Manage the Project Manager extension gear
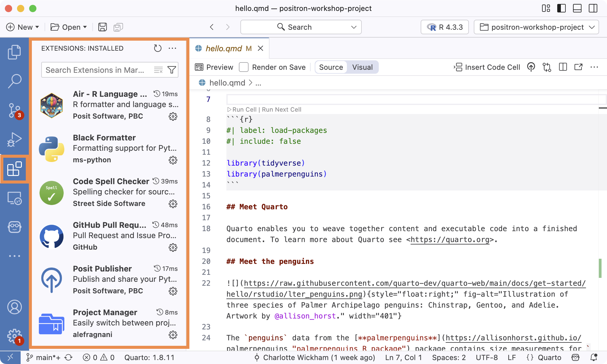Viewport: 607px width, 364px height. click(173, 335)
